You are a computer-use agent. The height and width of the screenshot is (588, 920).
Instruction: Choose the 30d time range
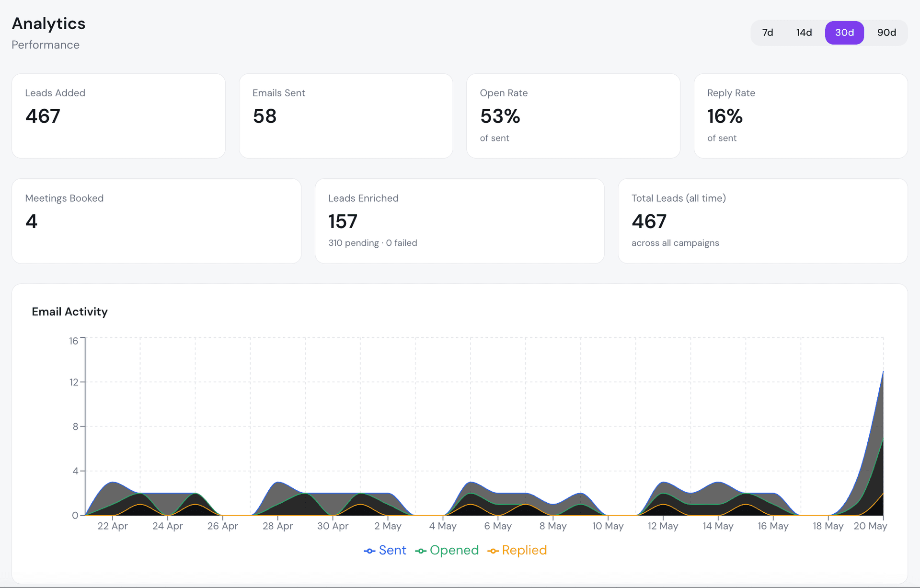(x=844, y=33)
